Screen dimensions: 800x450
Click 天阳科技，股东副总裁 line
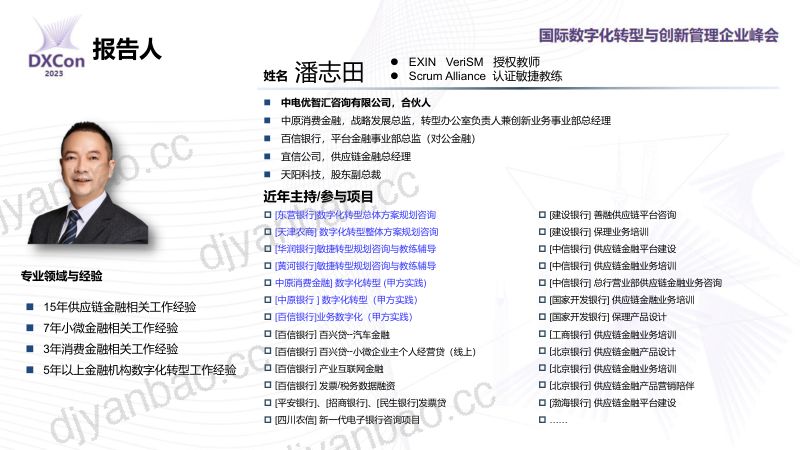(331, 174)
